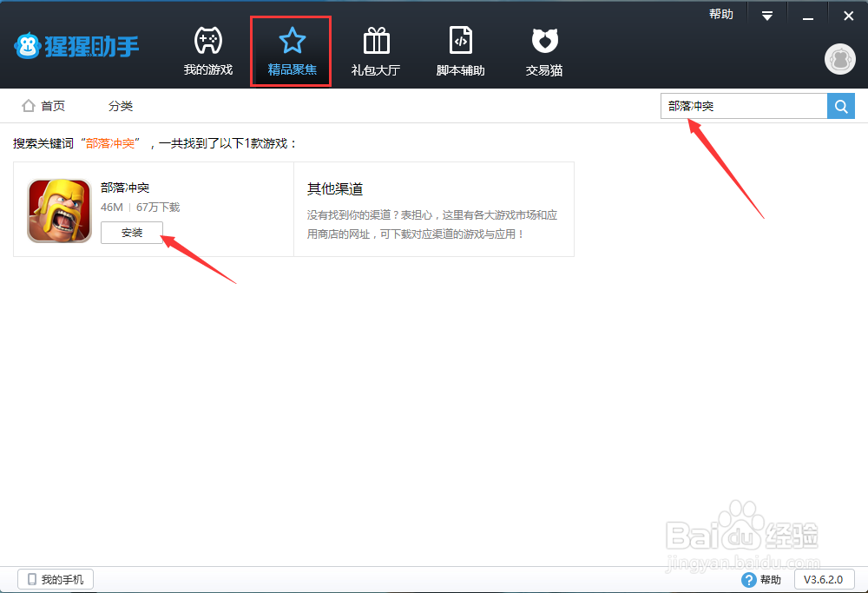868x593 pixels.
Task: Click the home icon beside 首页
Action: pyautogui.click(x=29, y=105)
